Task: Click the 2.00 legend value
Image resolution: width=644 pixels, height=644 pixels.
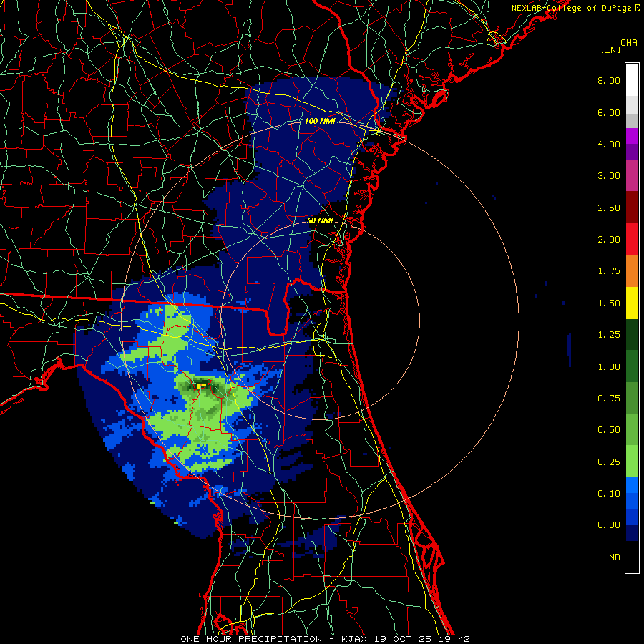Action: 609,240
